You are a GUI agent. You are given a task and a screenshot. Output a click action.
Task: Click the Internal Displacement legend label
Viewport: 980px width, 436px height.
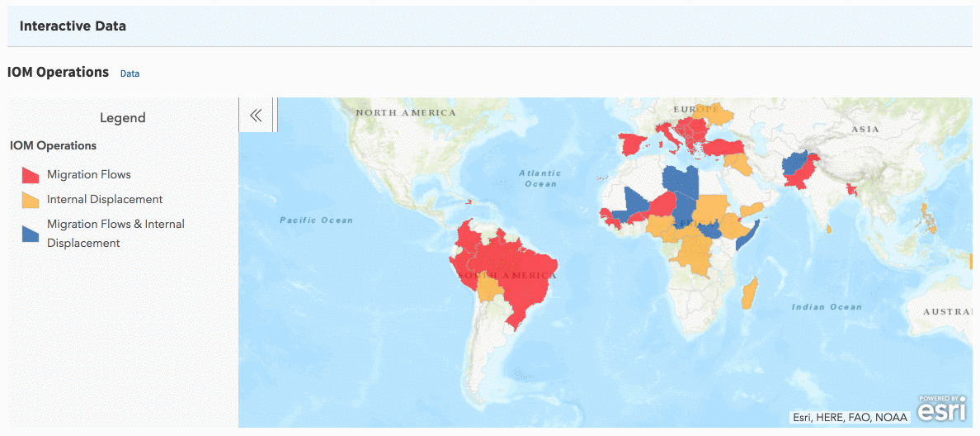[105, 200]
